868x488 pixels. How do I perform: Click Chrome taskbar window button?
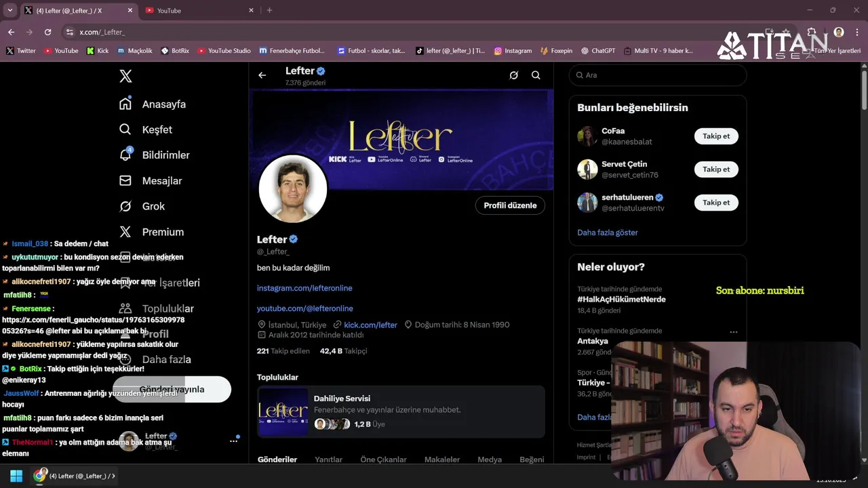[75, 476]
